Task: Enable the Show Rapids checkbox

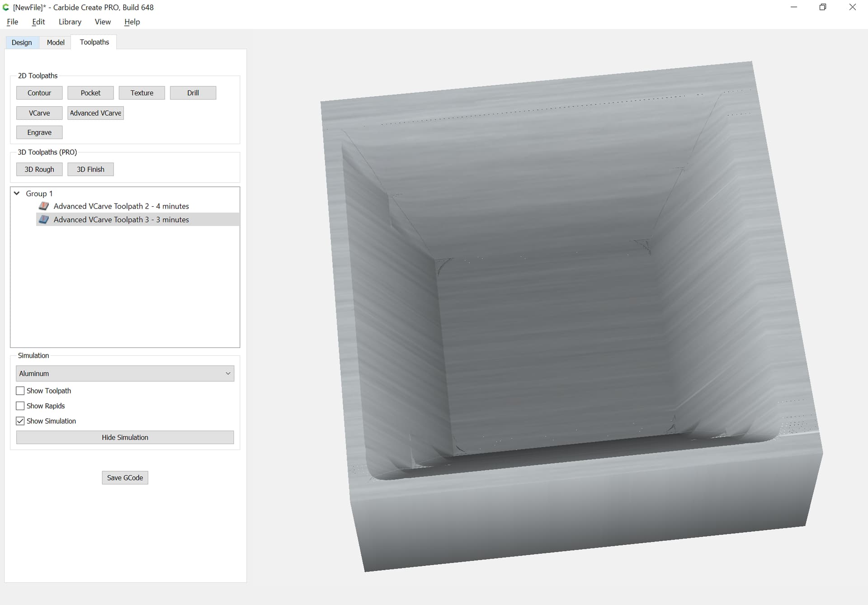Action: coord(20,406)
